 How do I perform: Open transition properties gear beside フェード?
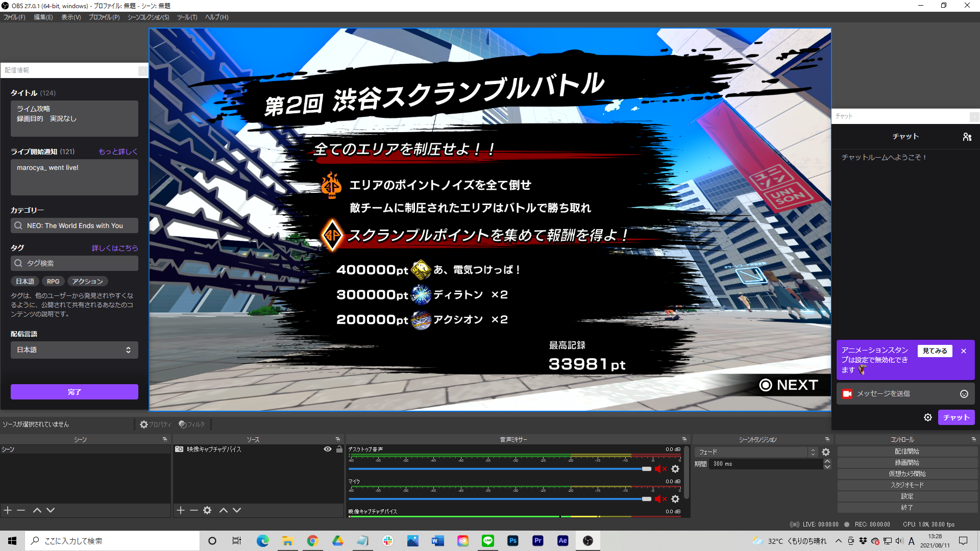pos(826,452)
